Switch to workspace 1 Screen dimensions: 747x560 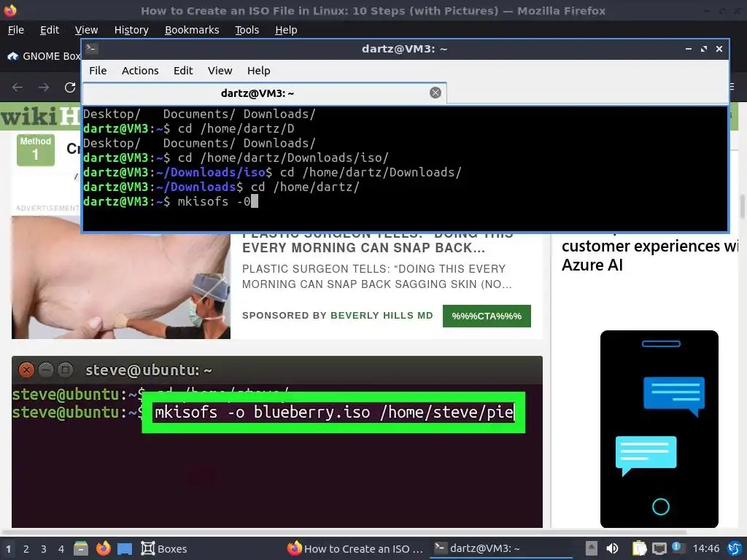[x=8, y=548]
